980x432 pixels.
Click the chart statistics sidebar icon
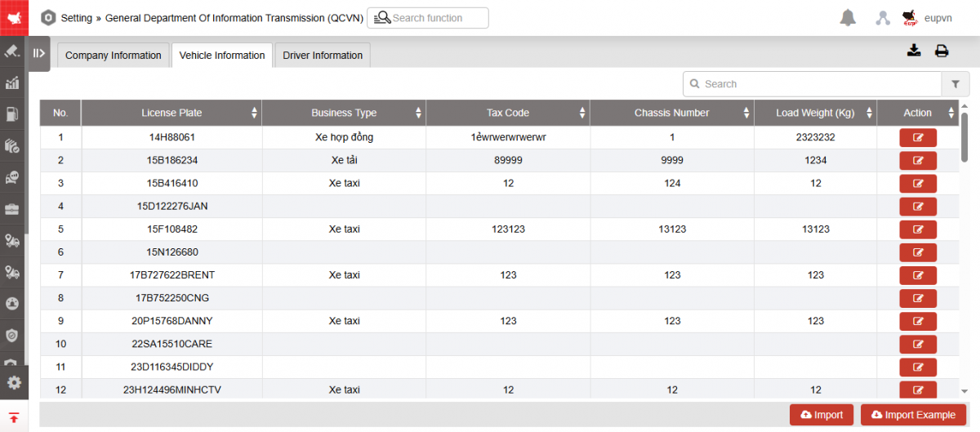12,82
